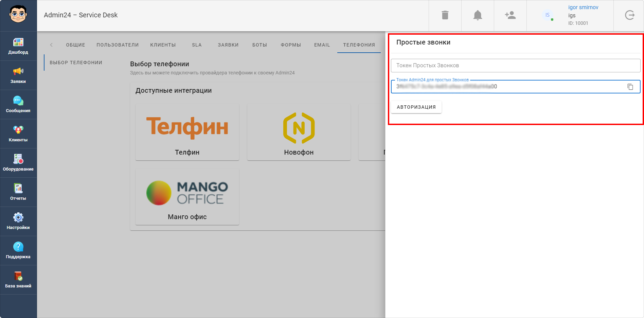The height and width of the screenshot is (318, 644).
Task: Click the Доступные интеграции heading
Action: (174, 91)
